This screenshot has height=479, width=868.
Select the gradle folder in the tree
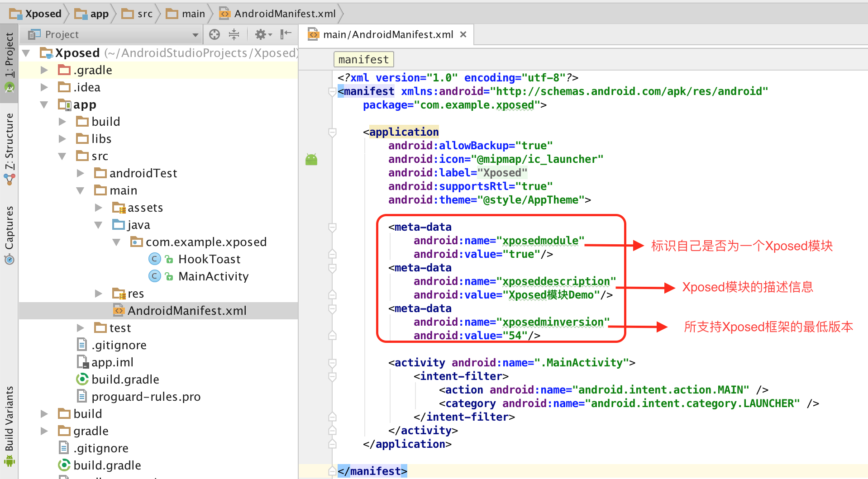[91, 431]
